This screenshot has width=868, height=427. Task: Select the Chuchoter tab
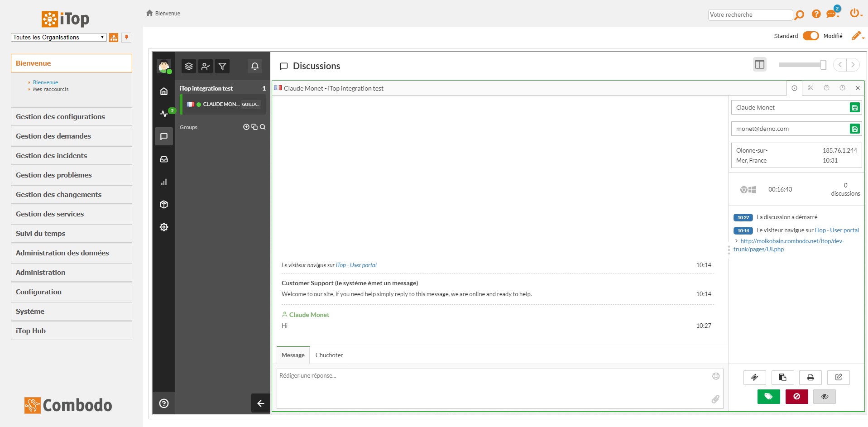point(329,355)
